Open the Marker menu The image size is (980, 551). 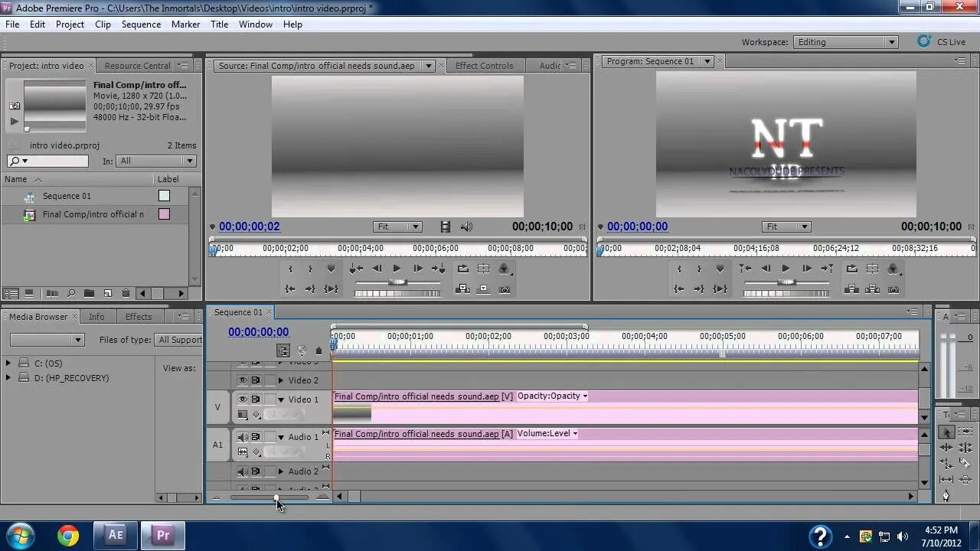185,24
